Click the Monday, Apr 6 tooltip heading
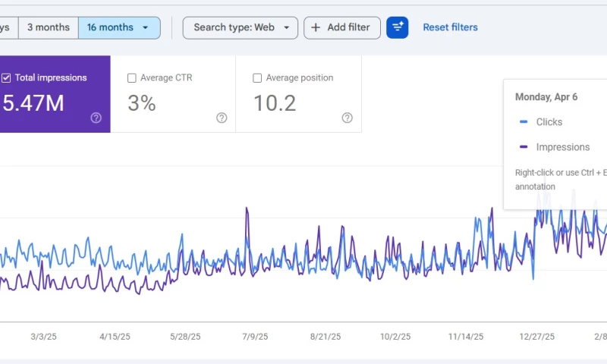Image resolution: width=607 pixels, height=364 pixels. [x=546, y=97]
